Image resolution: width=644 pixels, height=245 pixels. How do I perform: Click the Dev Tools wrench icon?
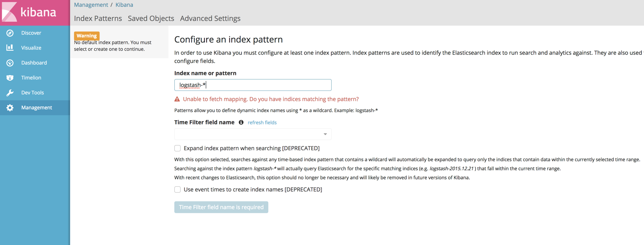[x=10, y=93]
